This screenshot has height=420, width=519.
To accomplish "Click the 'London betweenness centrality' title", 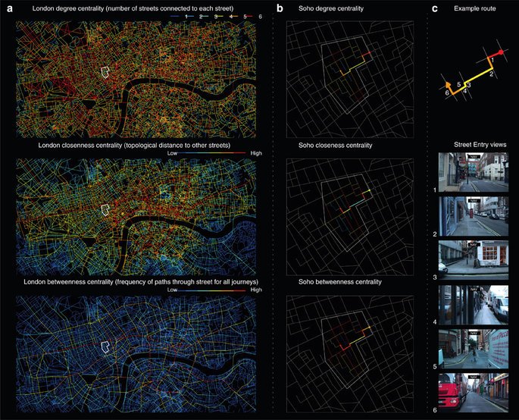I will point(141,282).
